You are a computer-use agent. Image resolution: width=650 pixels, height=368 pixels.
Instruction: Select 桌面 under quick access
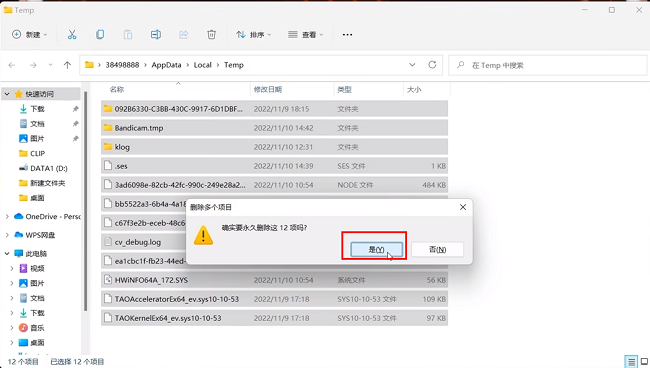[x=37, y=198]
